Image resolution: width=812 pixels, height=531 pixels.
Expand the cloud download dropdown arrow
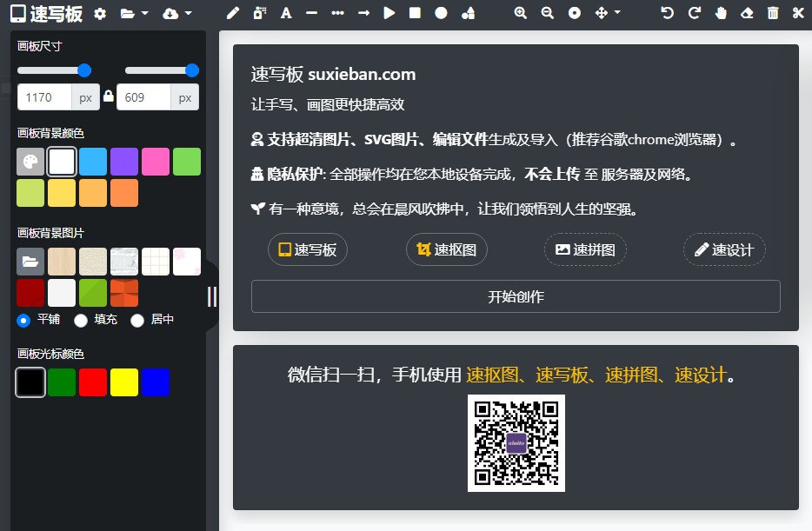[x=188, y=13]
